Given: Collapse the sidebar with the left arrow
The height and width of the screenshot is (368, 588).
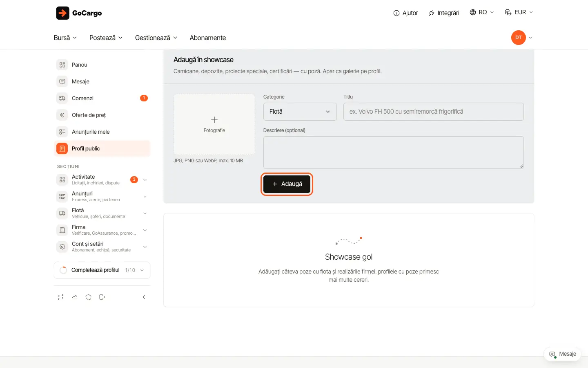Looking at the screenshot, I should 144,297.
